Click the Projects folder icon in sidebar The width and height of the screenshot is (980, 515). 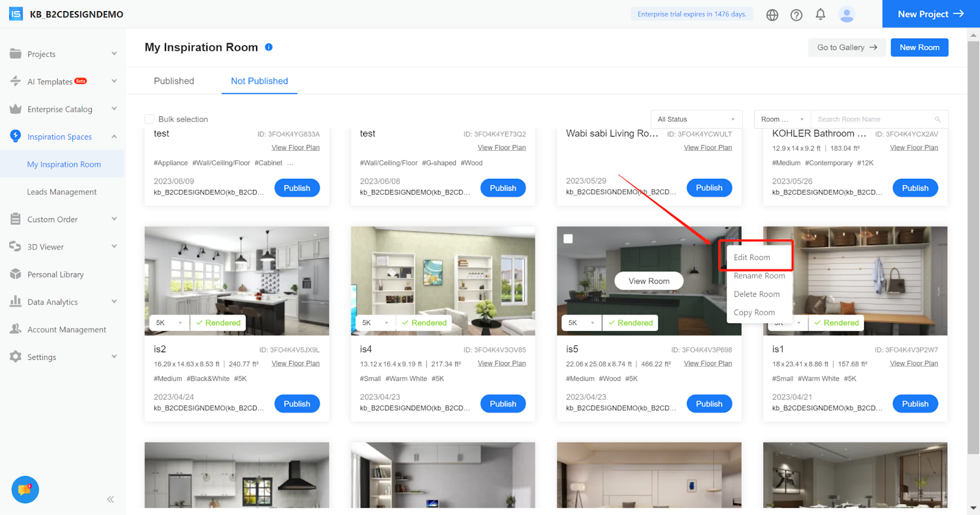16,54
